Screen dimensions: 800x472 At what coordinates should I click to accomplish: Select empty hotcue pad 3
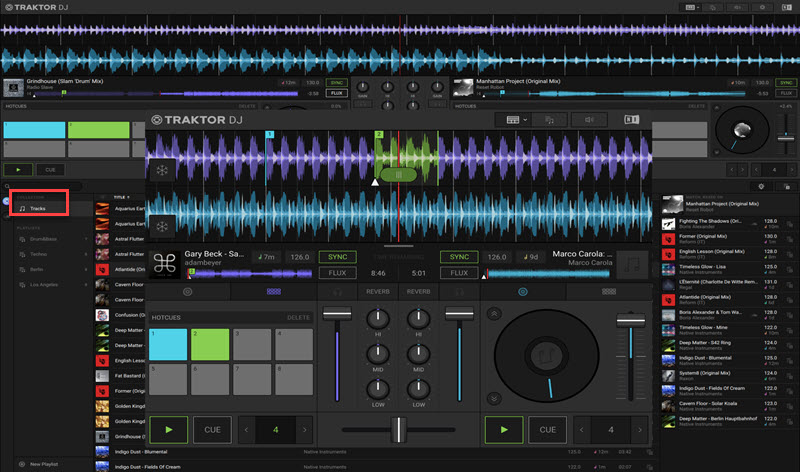[252, 344]
